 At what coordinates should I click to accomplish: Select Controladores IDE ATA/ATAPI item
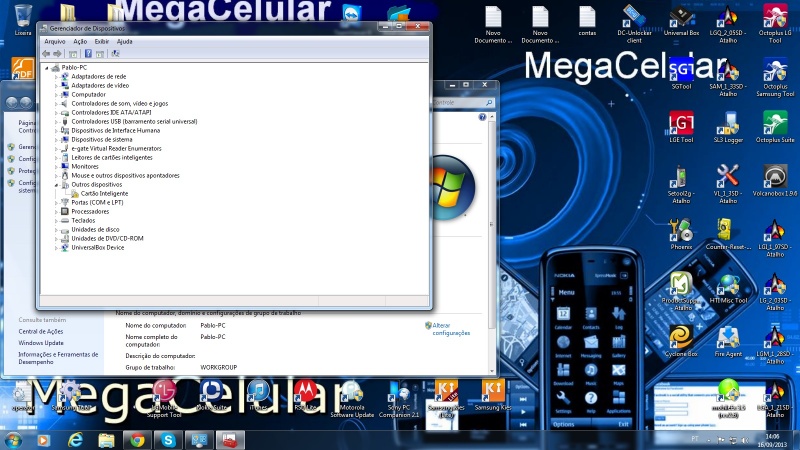(111, 112)
